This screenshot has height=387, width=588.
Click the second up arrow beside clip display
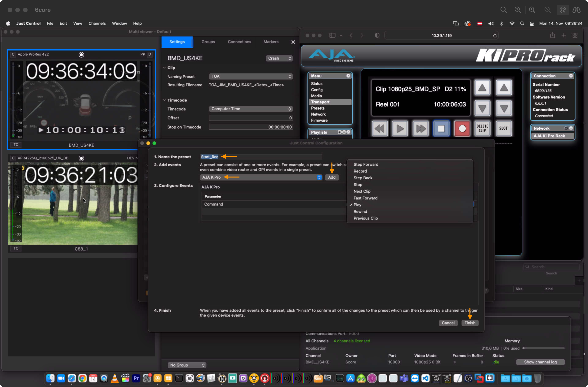(x=504, y=87)
